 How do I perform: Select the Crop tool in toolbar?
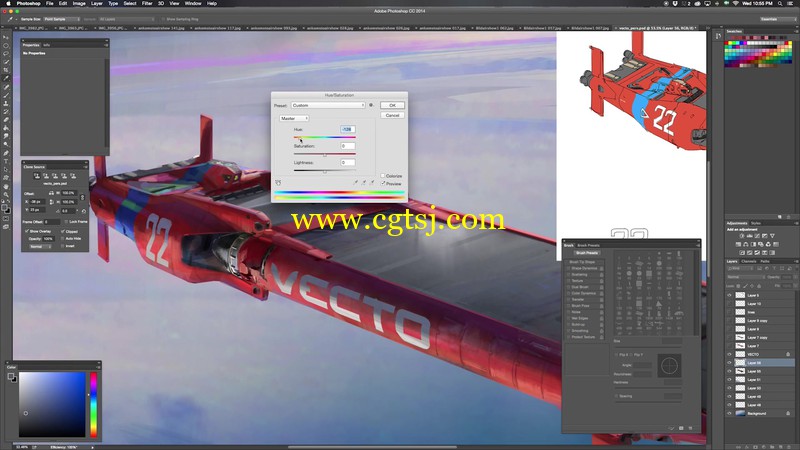click(x=6, y=70)
